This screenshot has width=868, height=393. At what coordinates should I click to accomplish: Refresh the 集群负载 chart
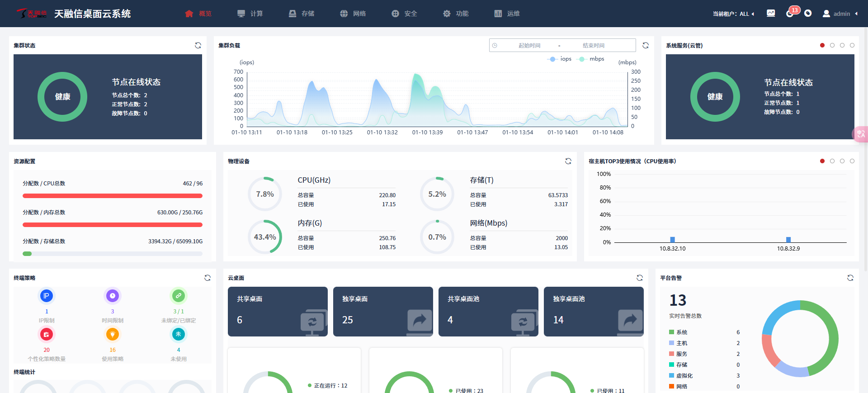(646, 45)
